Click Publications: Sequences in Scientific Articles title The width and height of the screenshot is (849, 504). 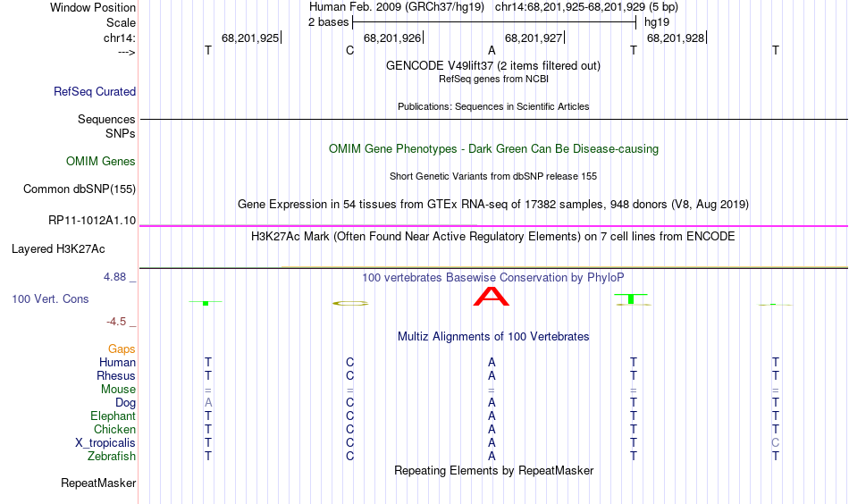coord(493,106)
